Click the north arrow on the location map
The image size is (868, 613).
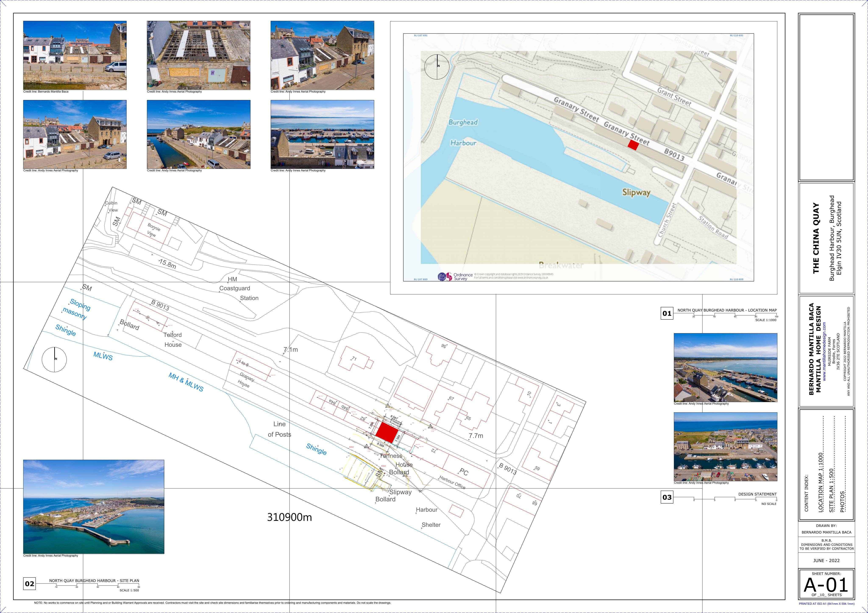click(437, 67)
